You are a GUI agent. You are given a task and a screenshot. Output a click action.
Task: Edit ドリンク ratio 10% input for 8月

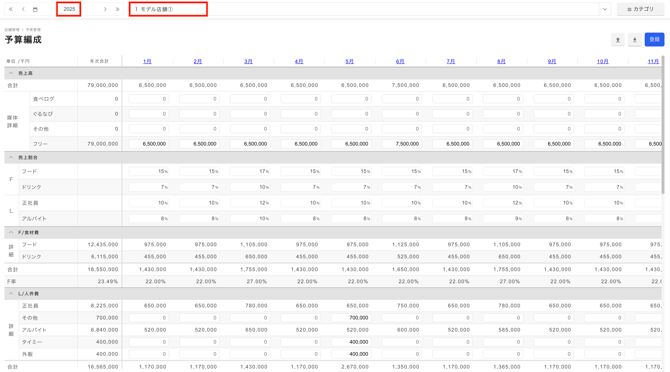coord(502,187)
